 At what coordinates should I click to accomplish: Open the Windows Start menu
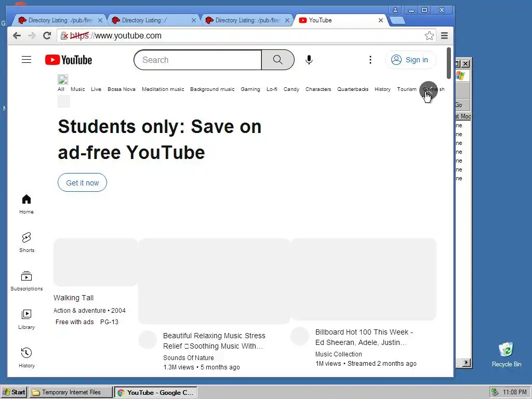[14, 392]
